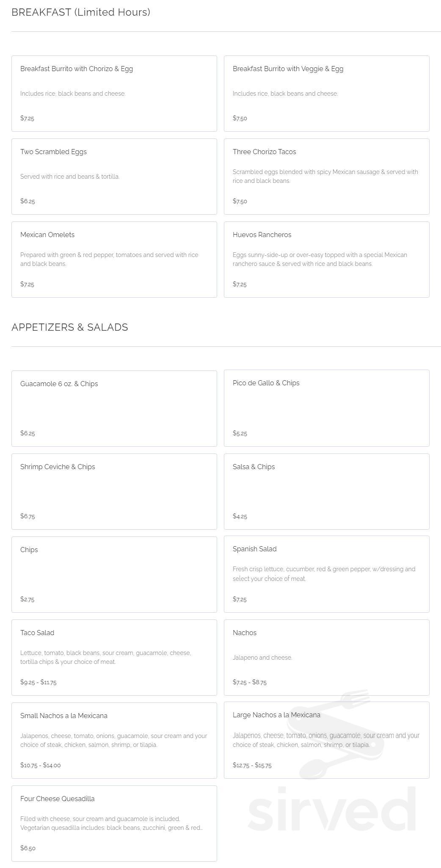Select the Nachos with jalapeno and cheese card
Viewport: 441px width, 868px height.
(326, 657)
